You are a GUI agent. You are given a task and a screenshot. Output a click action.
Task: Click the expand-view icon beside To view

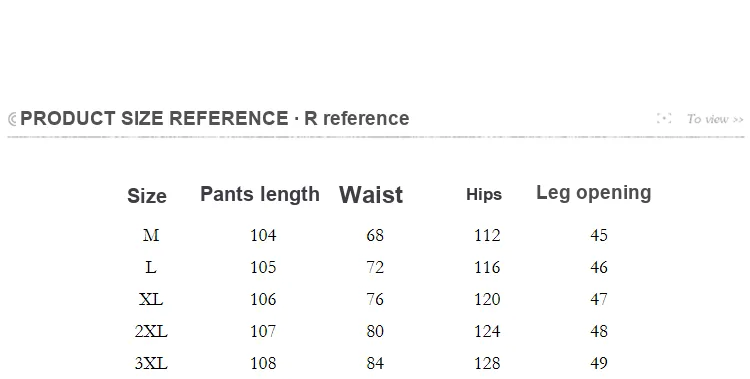pyautogui.click(x=663, y=118)
